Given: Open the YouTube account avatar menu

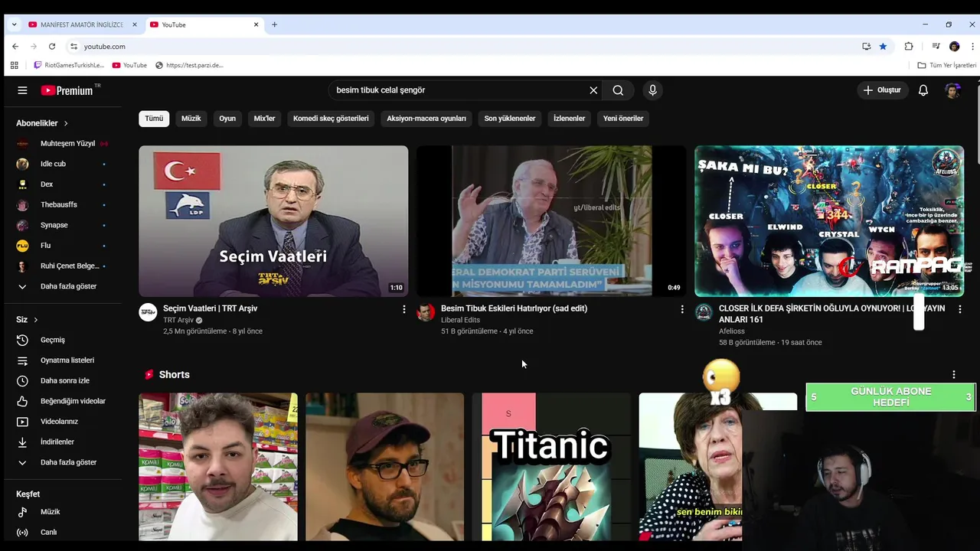Looking at the screenshot, I should (x=952, y=90).
